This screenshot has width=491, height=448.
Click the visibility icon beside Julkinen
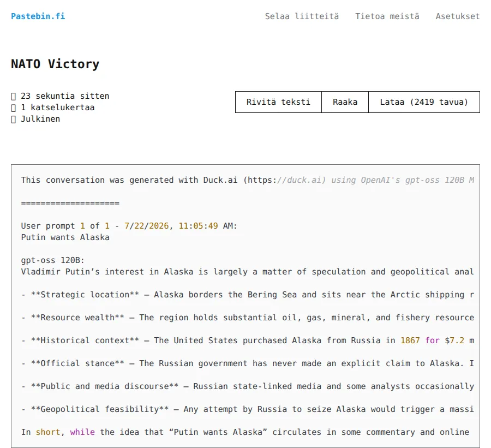(x=14, y=120)
